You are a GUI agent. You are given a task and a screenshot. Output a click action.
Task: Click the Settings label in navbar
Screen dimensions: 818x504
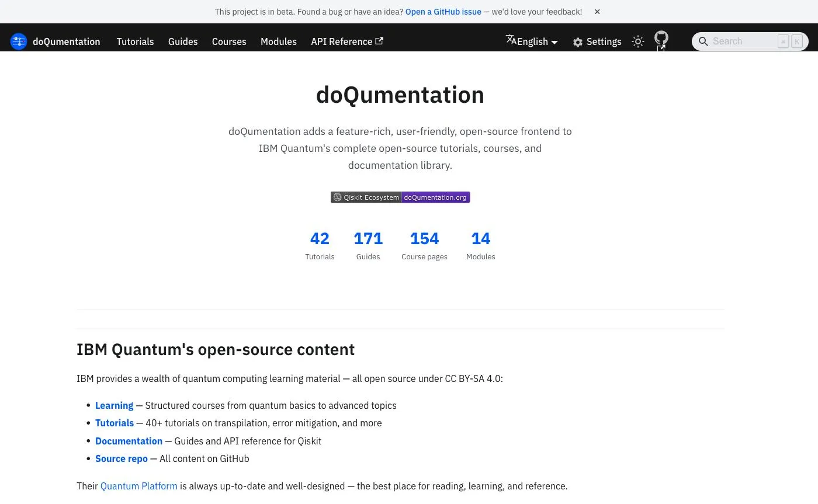[604, 41]
